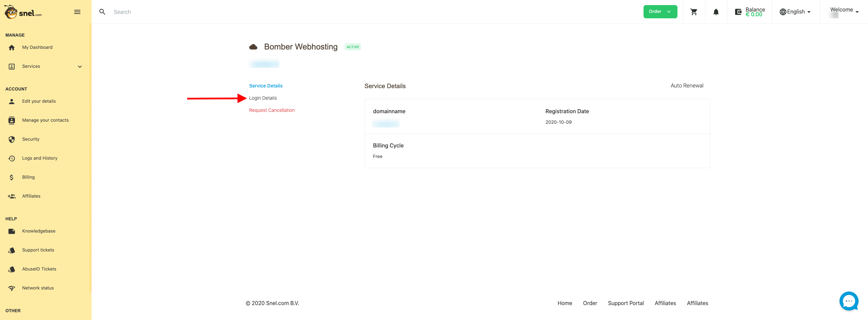
Task: Select the Service Details tab
Action: [x=266, y=86]
